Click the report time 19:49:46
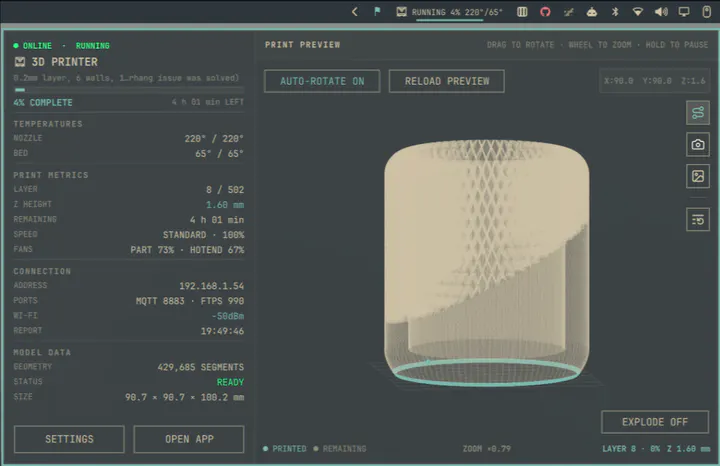This screenshot has width=720, height=466. pyautogui.click(x=222, y=331)
